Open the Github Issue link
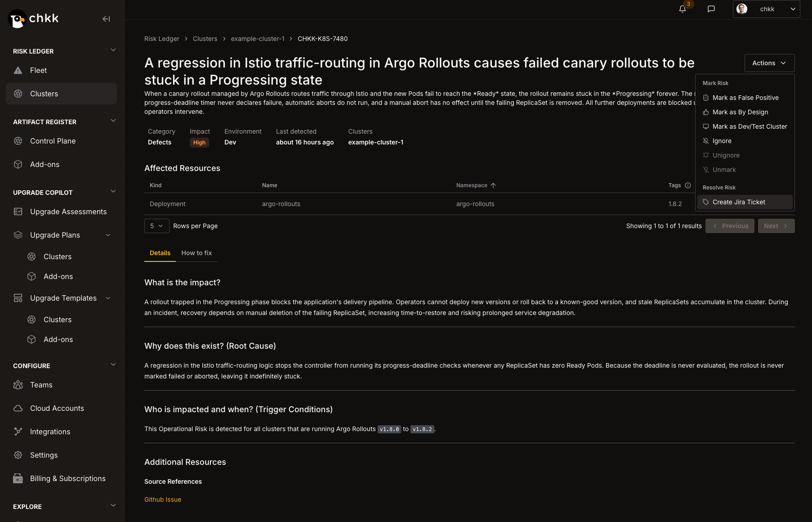The width and height of the screenshot is (812, 522). (163, 499)
